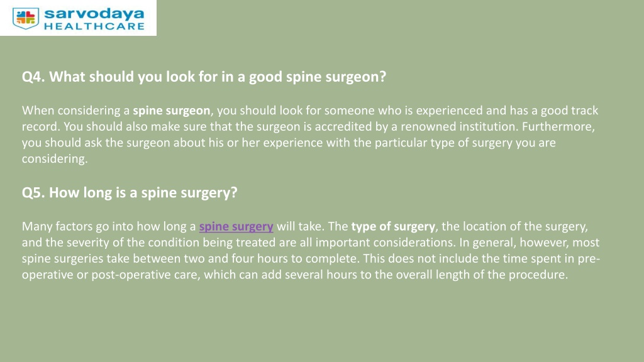Image resolution: width=644 pixels, height=362 pixels.
Task: Click the Sarvodaya shield logo icon
Action: (25, 18)
